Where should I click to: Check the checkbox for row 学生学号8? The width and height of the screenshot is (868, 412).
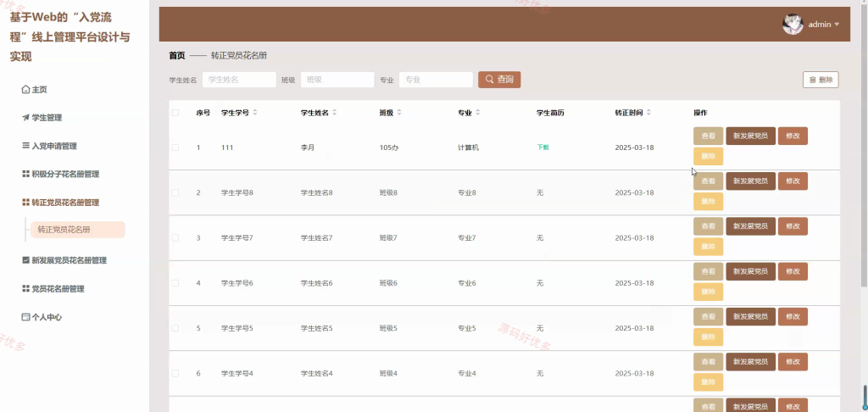[175, 192]
